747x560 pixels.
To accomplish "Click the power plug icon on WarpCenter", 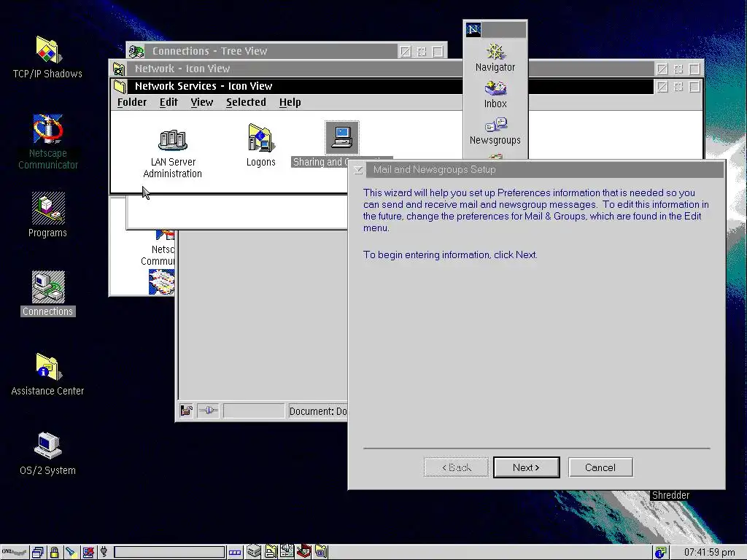I will coord(104,553).
